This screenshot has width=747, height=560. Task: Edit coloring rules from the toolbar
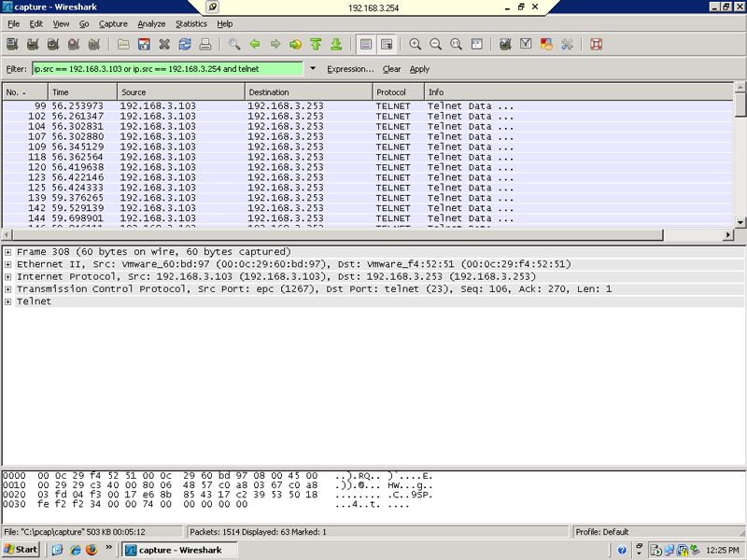click(546, 44)
